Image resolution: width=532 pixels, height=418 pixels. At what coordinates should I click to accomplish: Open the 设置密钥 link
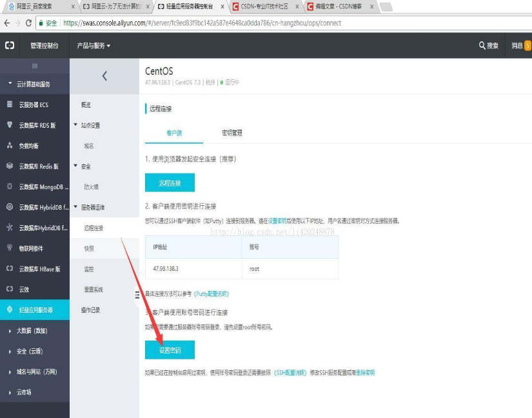(x=277, y=221)
